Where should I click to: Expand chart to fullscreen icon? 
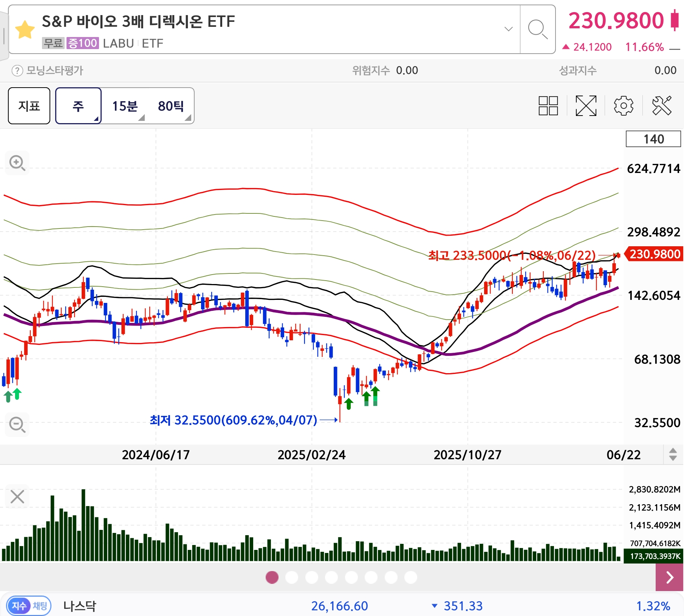(x=586, y=106)
